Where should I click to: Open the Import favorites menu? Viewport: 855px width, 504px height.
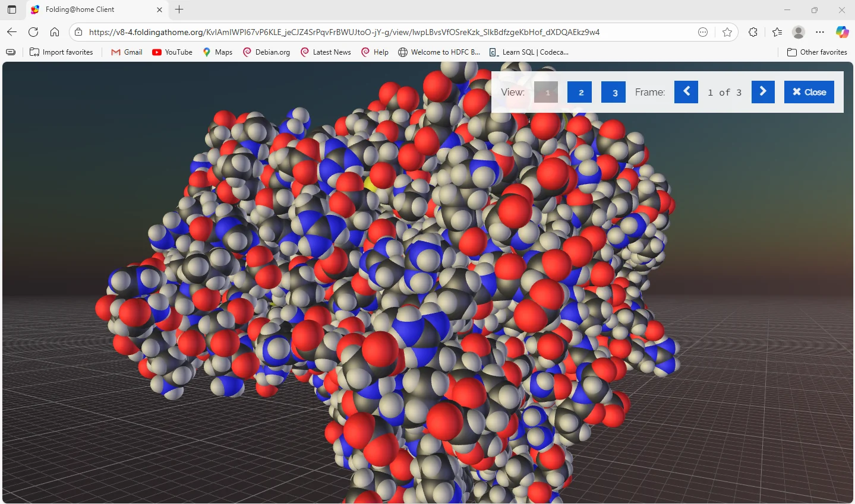(x=61, y=52)
